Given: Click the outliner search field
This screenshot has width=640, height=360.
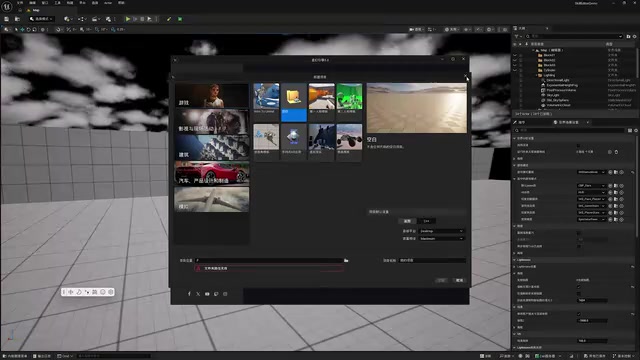Looking at the screenshot, I should click(575, 36).
